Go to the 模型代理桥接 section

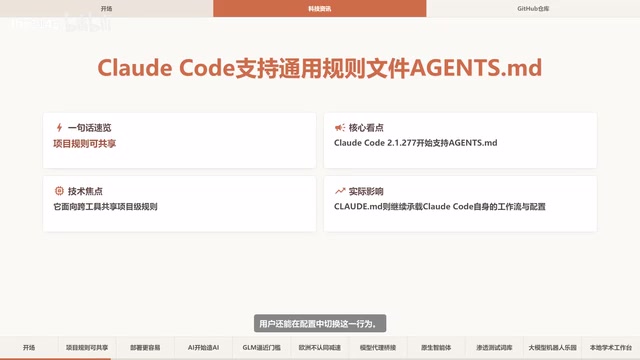click(378, 348)
